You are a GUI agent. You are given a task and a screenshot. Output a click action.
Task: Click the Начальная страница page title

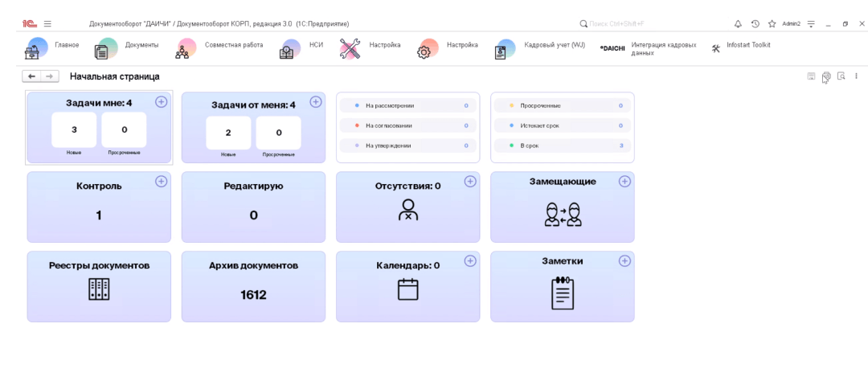[x=115, y=76]
